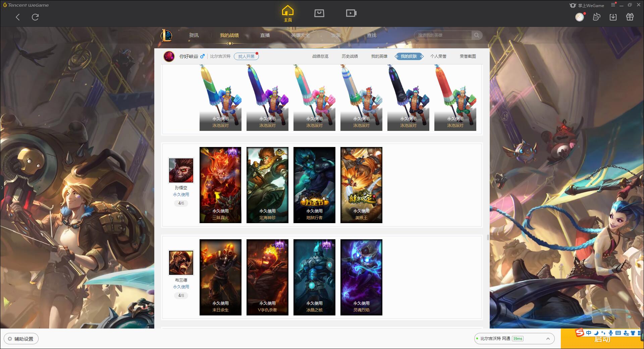The image size is (644, 349).
Task: Click the magnifier search button
Action: [x=477, y=35]
